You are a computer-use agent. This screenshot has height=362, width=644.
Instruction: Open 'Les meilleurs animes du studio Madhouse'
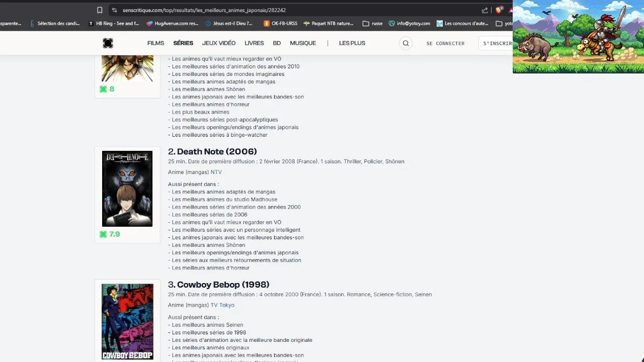click(224, 200)
